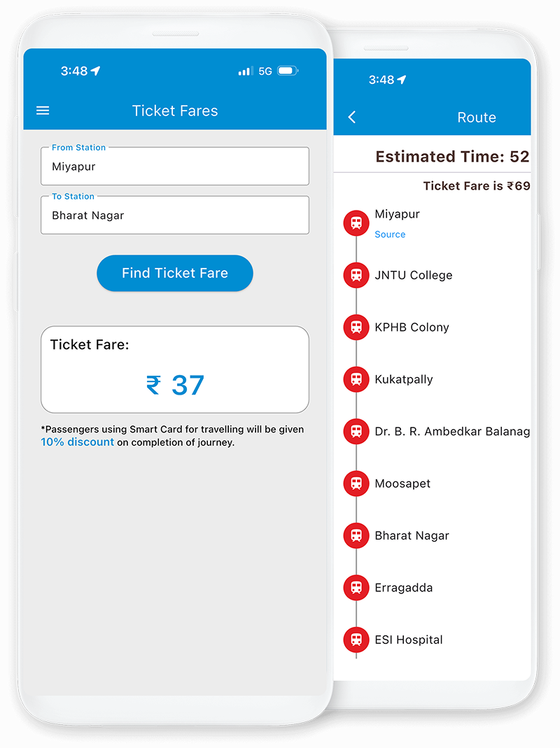Click the JNTU College train icon
This screenshot has height=748, width=560.
(x=356, y=275)
